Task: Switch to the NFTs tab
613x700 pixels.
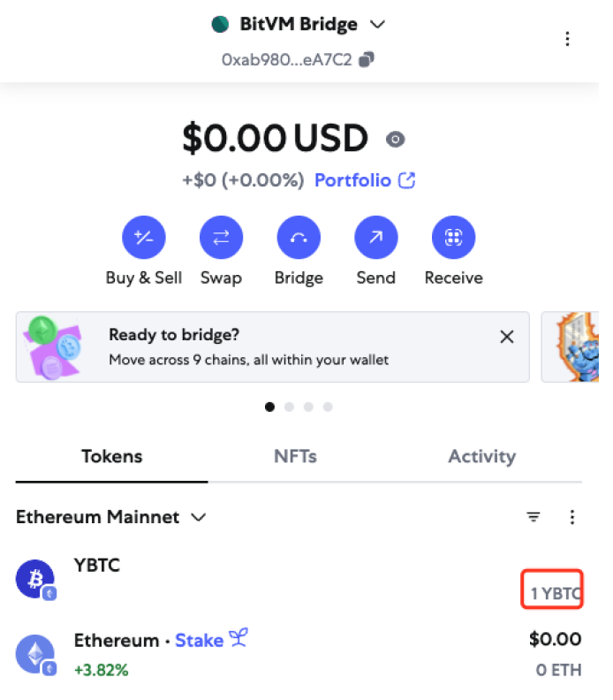Action: point(295,456)
